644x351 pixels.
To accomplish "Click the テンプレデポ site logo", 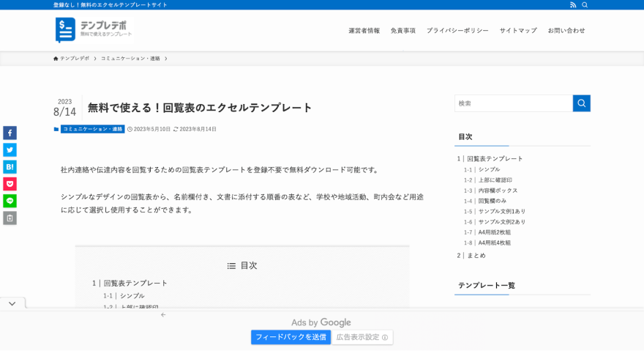I will (94, 30).
